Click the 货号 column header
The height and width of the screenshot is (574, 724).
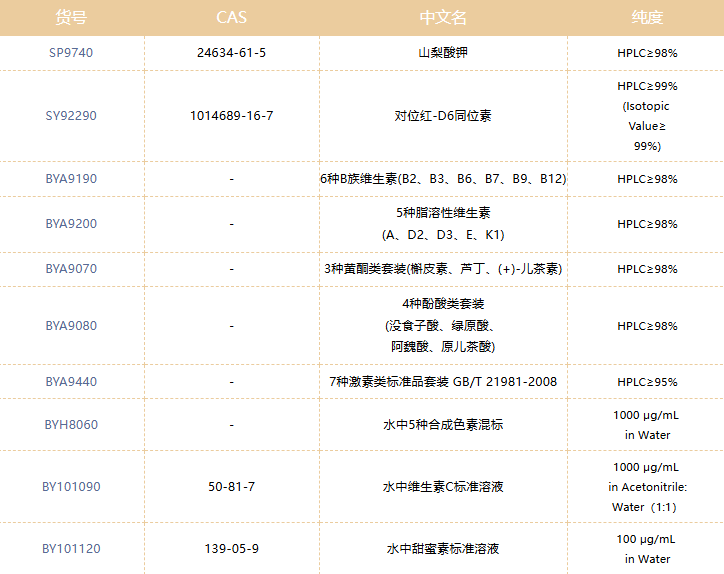[x=71, y=18]
